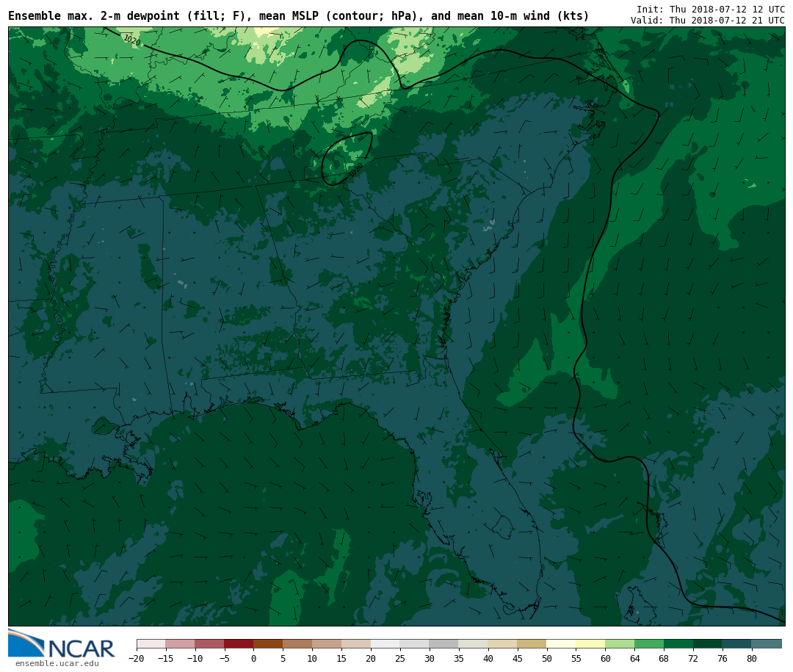The image size is (793, 672).
Task: Open the ensemble.ucar.edu link
Action: pos(57,664)
